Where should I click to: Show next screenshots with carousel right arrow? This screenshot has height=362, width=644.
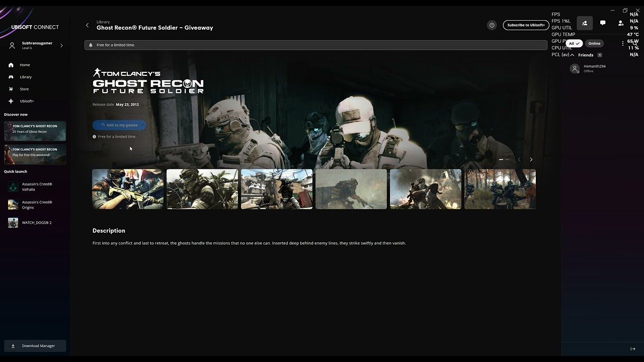pos(531,159)
